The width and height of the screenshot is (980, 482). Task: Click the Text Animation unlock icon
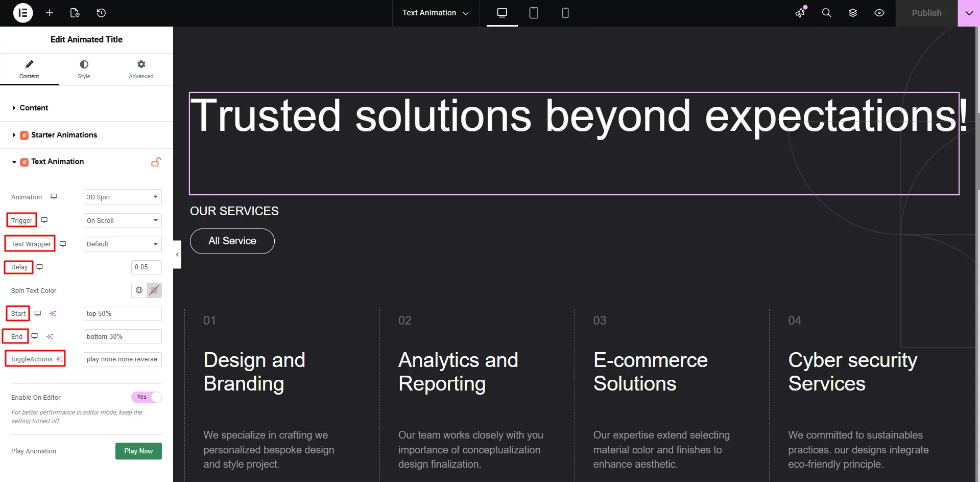[x=156, y=162]
